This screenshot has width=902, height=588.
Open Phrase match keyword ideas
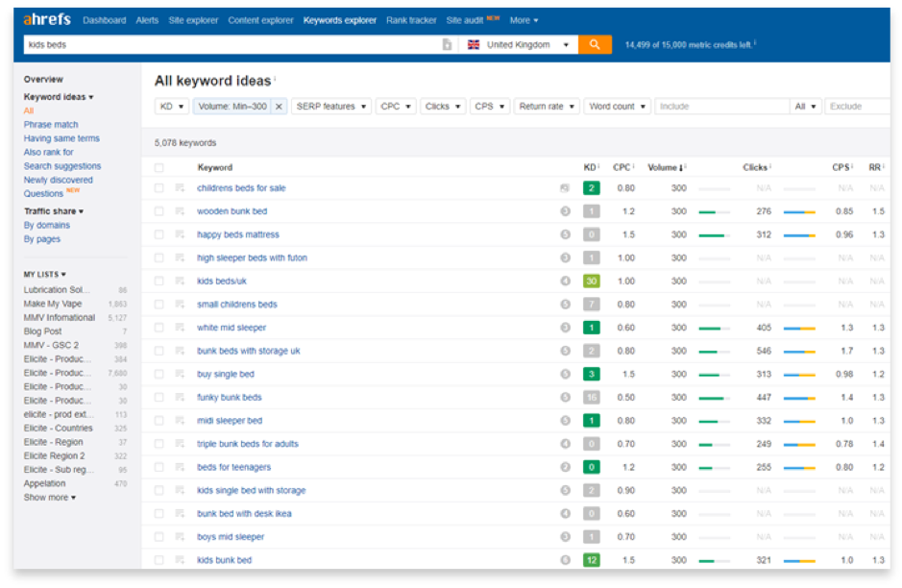pyautogui.click(x=51, y=124)
